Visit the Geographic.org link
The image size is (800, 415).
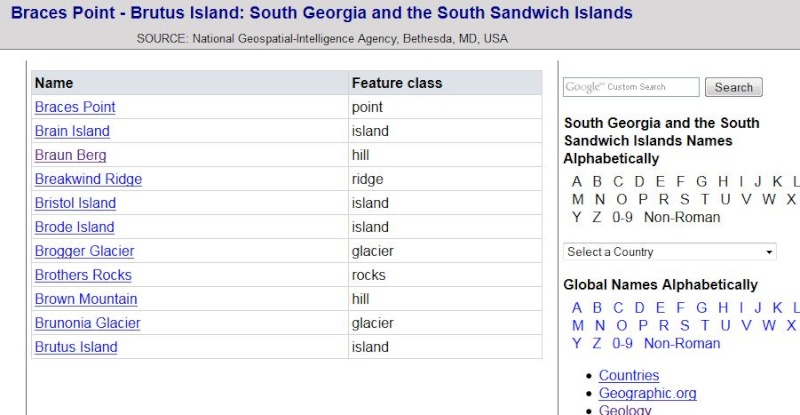[647, 393]
